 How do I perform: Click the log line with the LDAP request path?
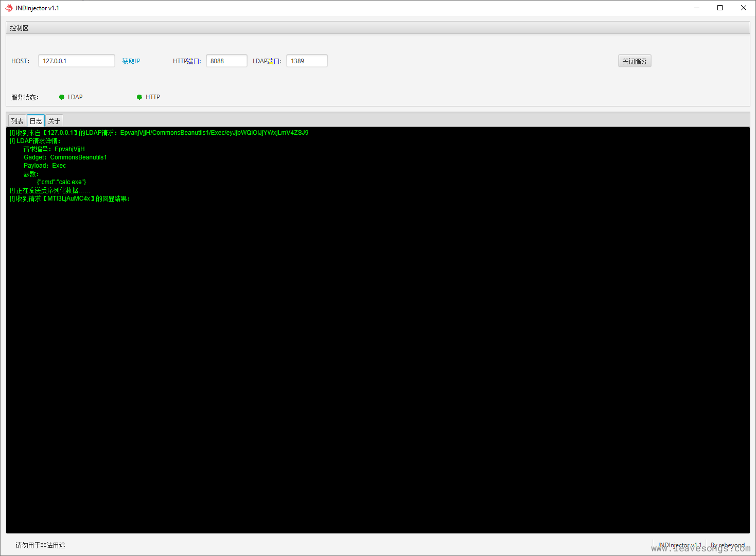coord(160,133)
